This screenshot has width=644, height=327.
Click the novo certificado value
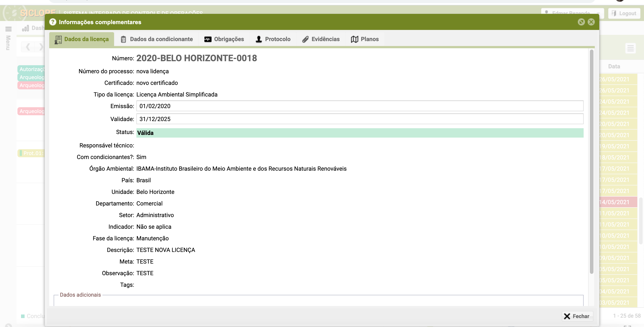[x=157, y=83]
